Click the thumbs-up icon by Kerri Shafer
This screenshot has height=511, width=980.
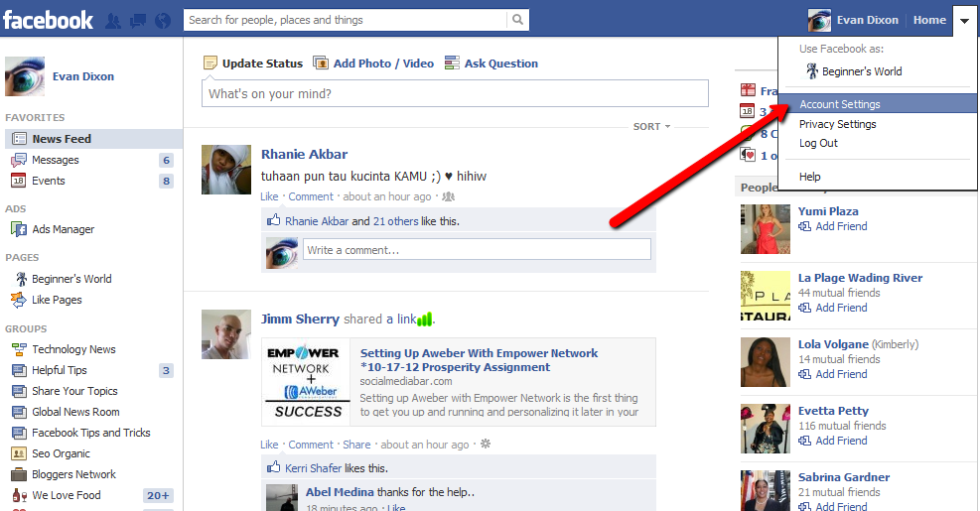point(274,466)
